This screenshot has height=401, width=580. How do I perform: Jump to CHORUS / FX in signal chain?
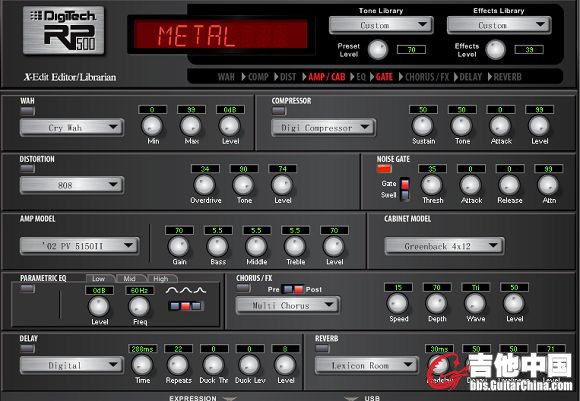[x=427, y=77]
